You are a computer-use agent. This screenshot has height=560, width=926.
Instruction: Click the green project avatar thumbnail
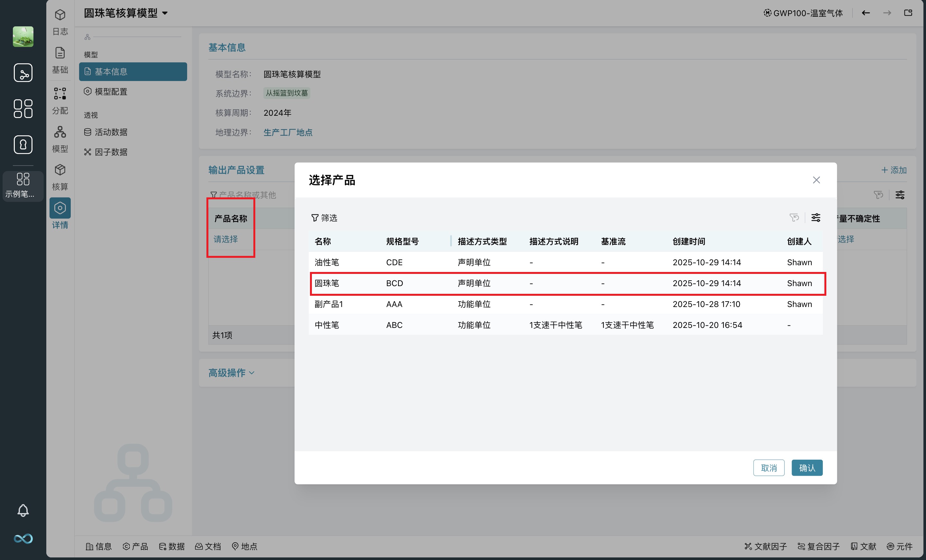[x=23, y=36]
